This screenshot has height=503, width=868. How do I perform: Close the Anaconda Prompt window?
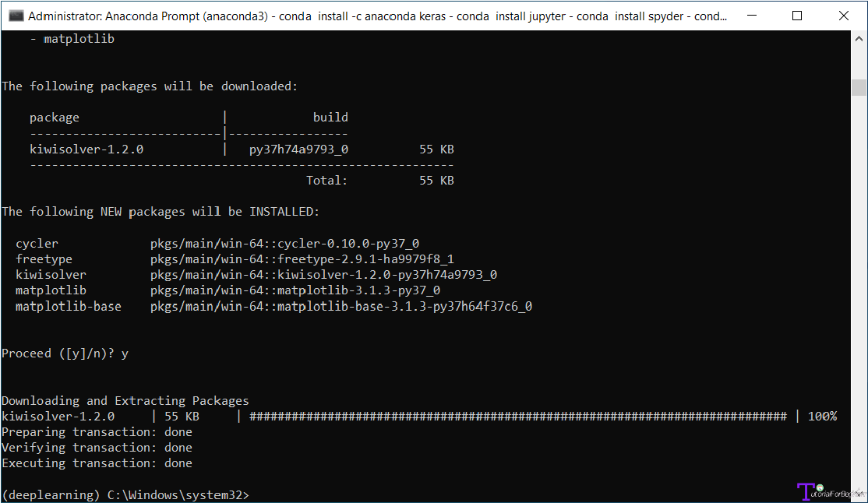coord(844,16)
